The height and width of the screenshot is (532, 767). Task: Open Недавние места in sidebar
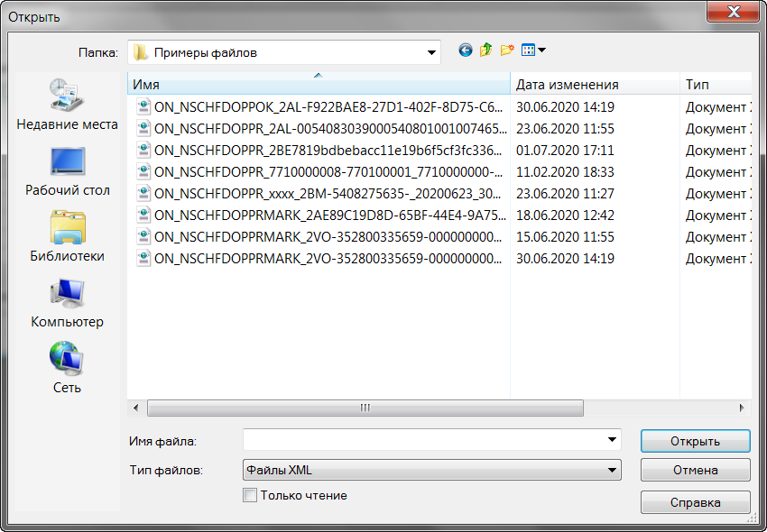coord(67,105)
